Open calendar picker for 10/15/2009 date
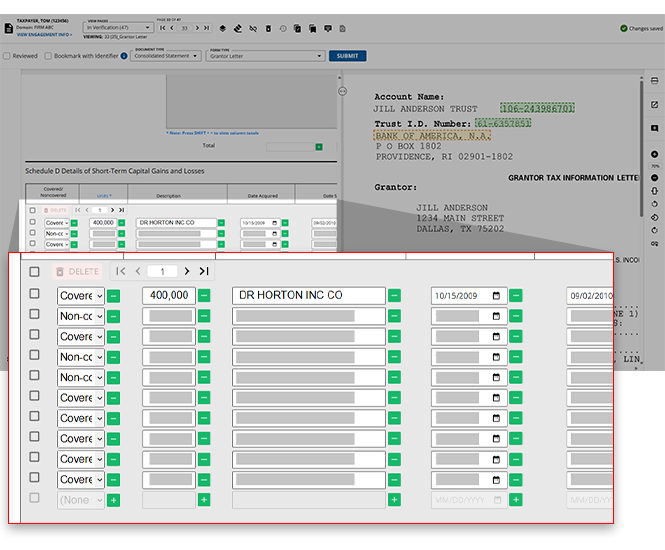This screenshot has height=550, width=665. click(495, 296)
